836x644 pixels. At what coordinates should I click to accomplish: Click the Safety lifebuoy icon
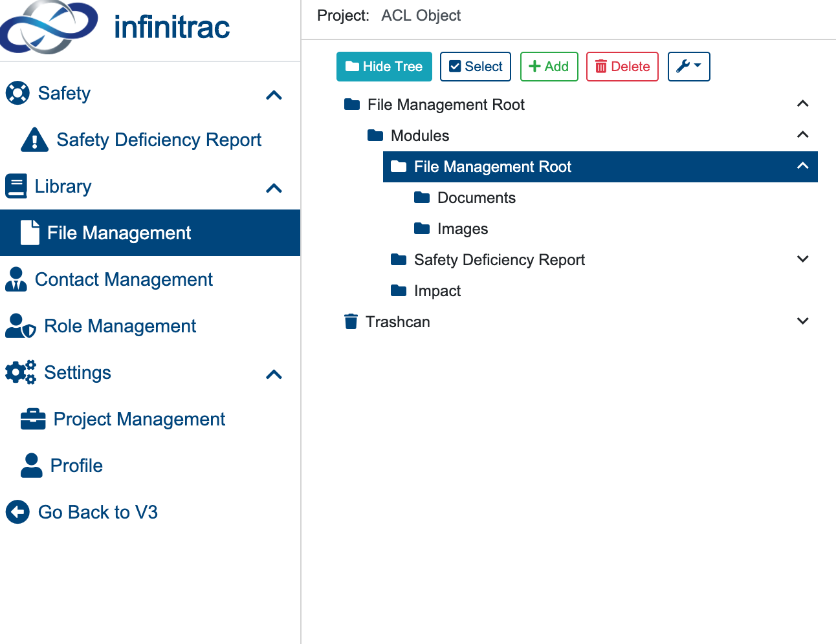pyautogui.click(x=17, y=93)
